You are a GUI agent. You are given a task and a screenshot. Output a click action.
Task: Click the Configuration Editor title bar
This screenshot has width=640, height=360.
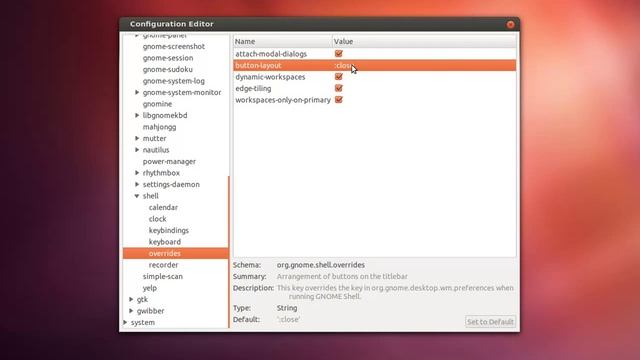(320, 24)
